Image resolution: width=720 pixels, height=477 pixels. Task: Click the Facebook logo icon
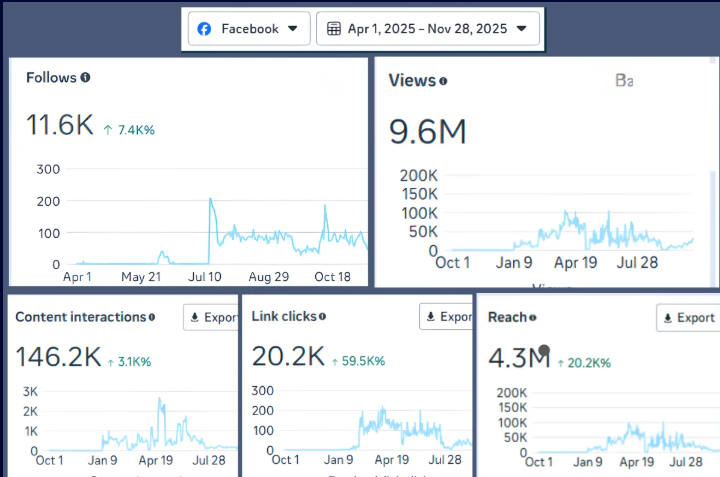(x=204, y=29)
